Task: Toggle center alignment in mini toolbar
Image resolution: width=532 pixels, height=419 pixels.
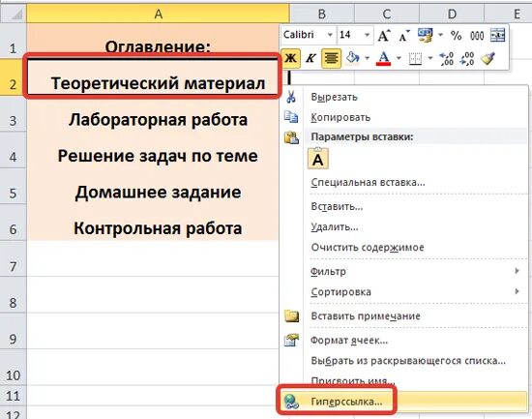Action: 331,58
